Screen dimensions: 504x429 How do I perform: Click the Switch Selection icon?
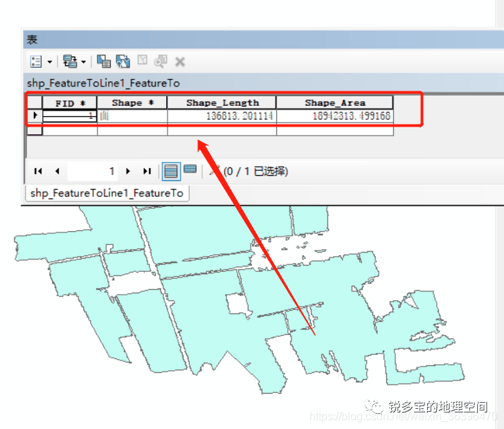point(123,62)
